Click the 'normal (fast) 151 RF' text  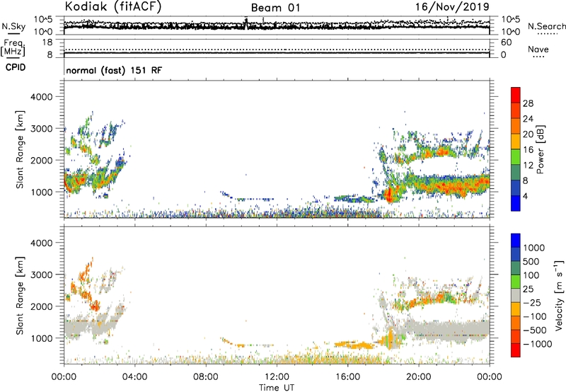[114, 71]
